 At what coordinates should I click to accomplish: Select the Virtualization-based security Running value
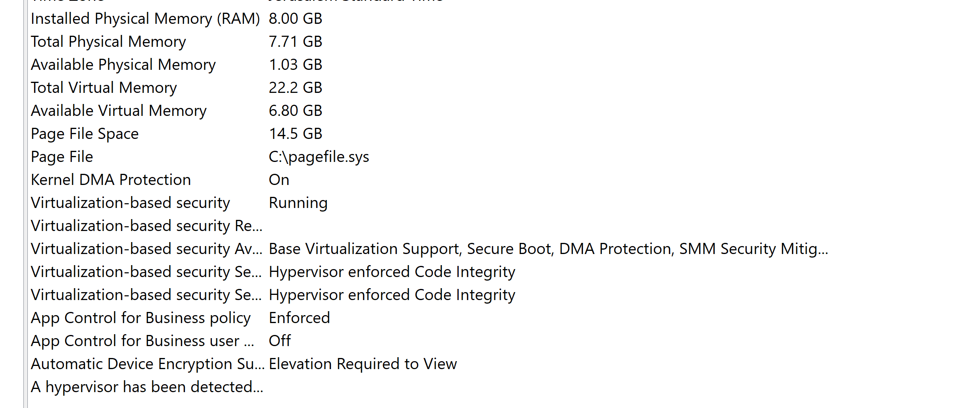click(x=298, y=203)
